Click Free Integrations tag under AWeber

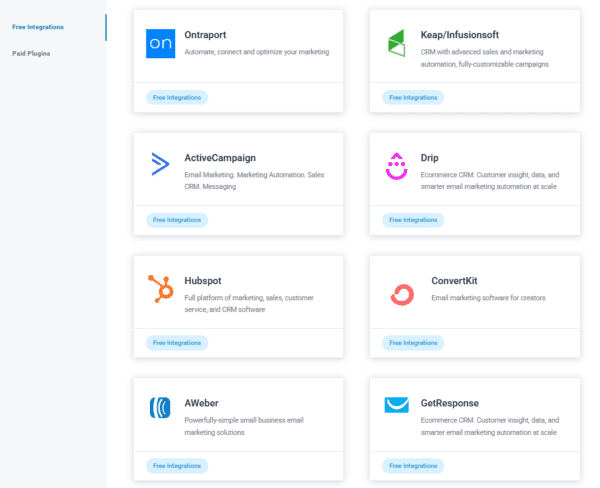[x=177, y=465]
